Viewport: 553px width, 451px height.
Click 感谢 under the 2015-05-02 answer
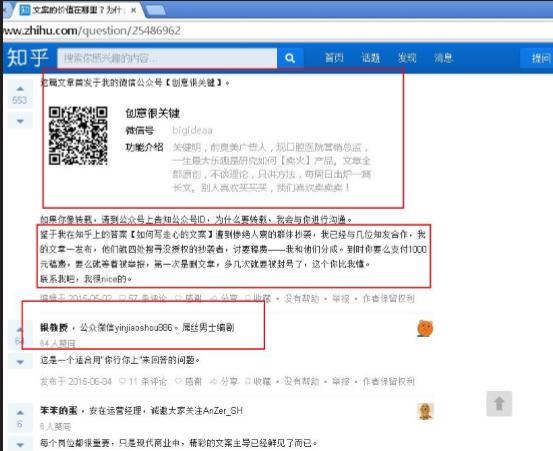click(189, 298)
